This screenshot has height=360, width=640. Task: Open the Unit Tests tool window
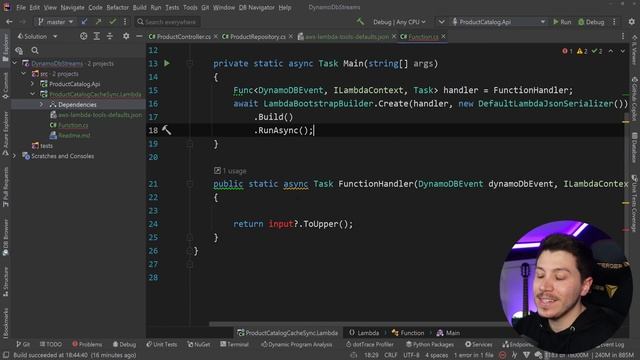coord(162,344)
